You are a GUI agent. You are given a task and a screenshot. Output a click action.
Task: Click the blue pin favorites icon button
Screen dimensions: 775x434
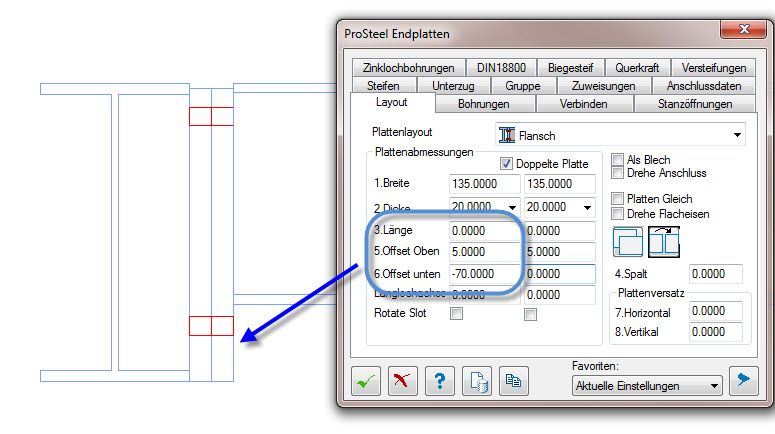click(743, 381)
